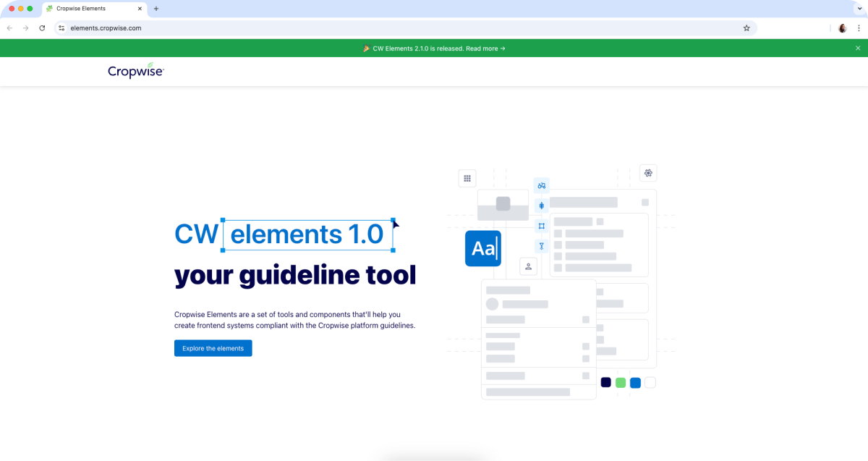Click the 'elements 1.0' selected heading text
The height and width of the screenshot is (461, 868).
pos(307,234)
